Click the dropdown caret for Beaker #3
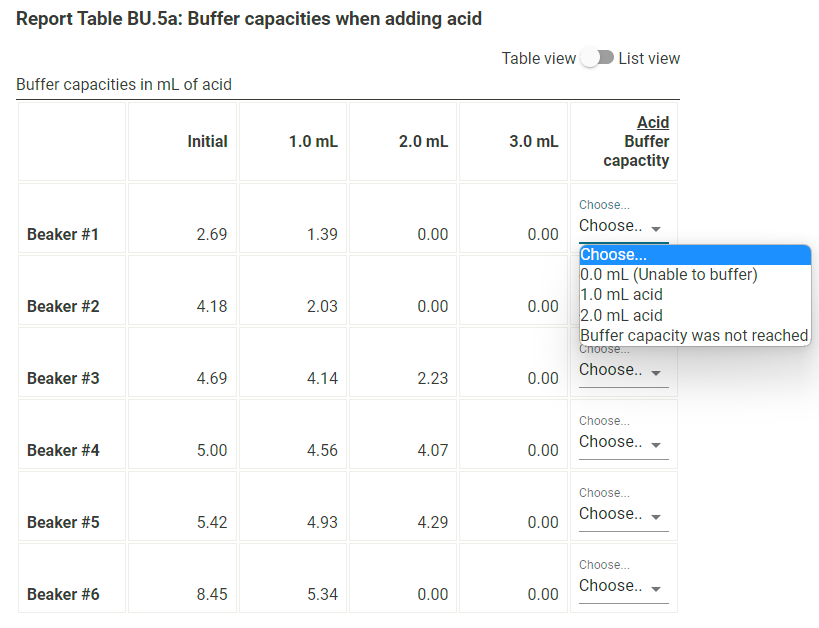The height and width of the screenshot is (628, 819). pyautogui.click(x=657, y=372)
